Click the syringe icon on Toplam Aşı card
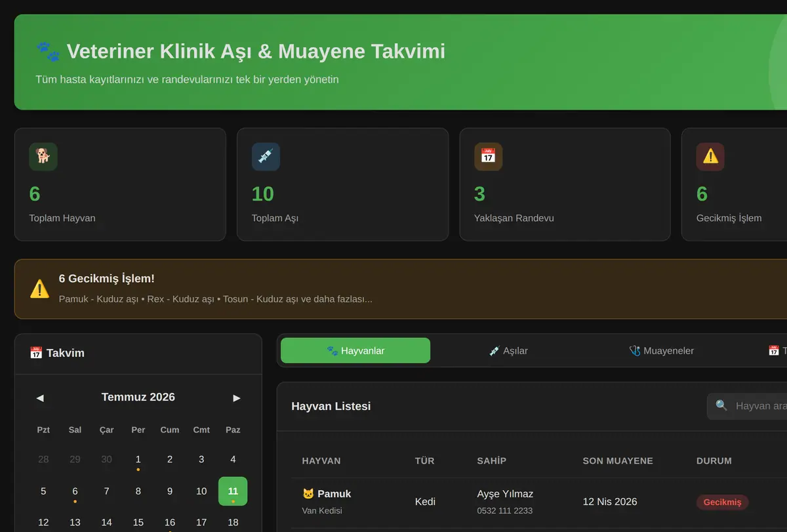Screen dimensions: 787x532 (266, 157)
